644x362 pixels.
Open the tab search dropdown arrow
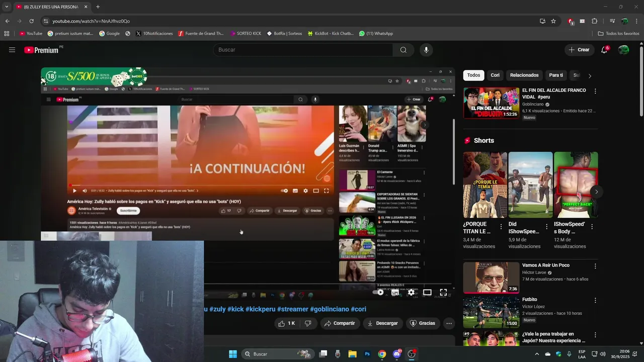tap(7, 7)
